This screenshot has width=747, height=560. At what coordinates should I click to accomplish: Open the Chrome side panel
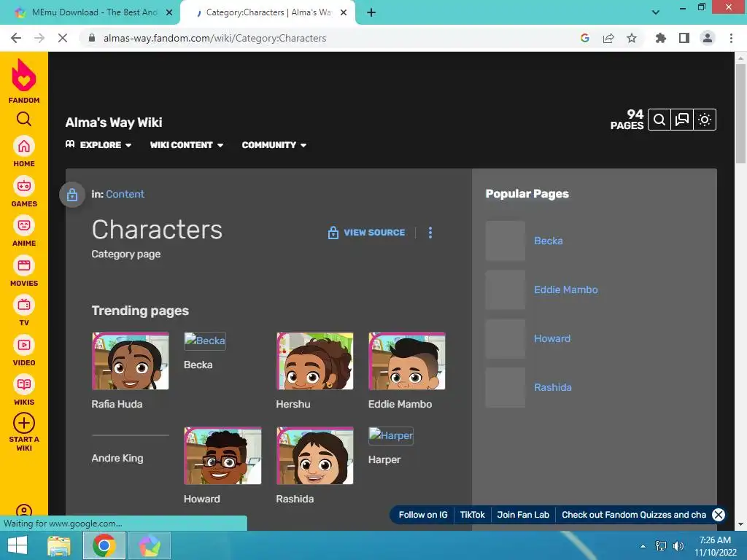click(x=684, y=38)
